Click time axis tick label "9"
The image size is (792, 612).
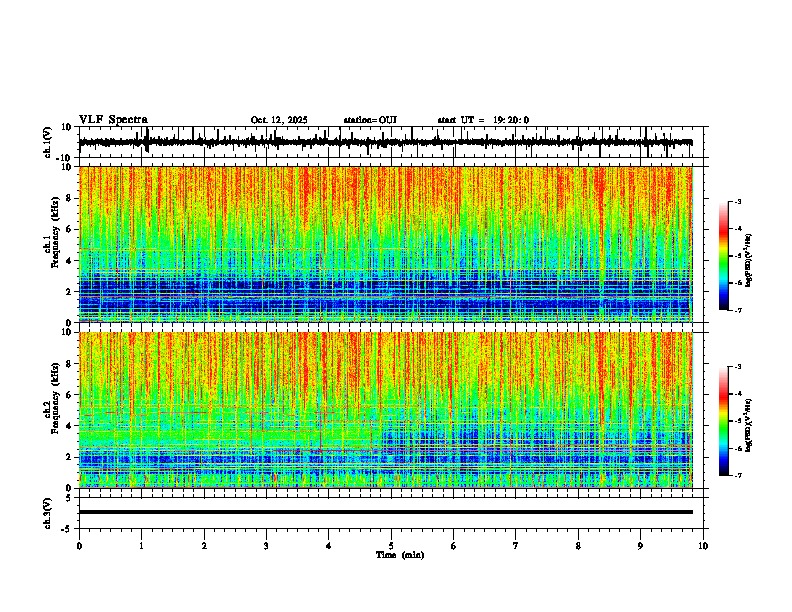pyautogui.click(x=640, y=546)
